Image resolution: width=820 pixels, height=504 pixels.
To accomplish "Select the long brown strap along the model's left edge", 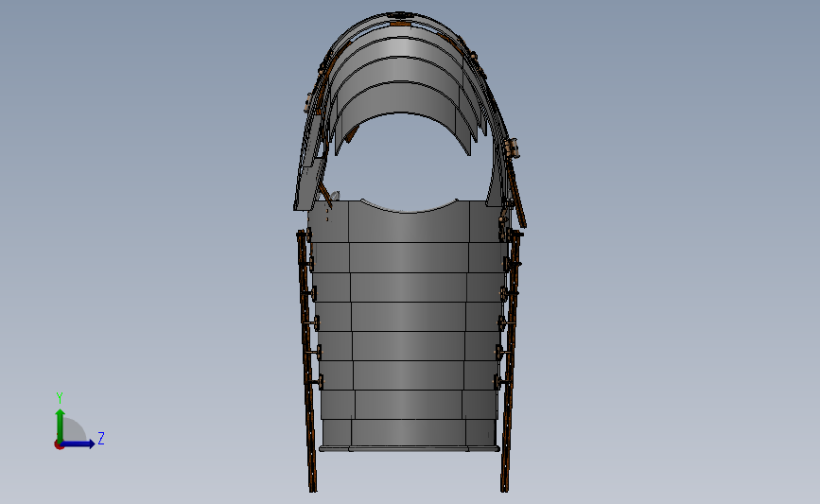I will pos(307,361).
